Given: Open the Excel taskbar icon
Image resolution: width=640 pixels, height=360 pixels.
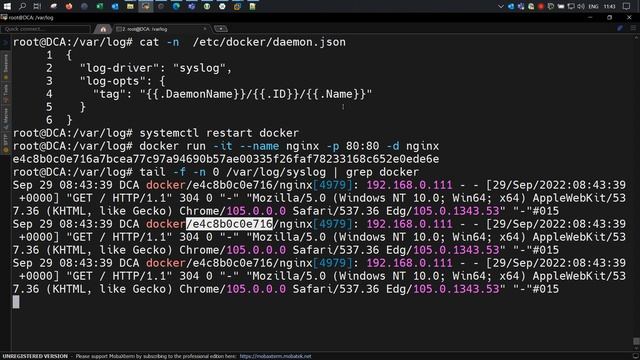Looking at the screenshot, I should pos(100,6).
